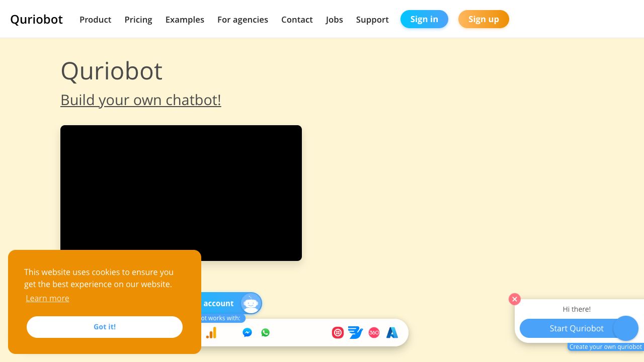Click the pink 360dialog icon

(x=374, y=333)
